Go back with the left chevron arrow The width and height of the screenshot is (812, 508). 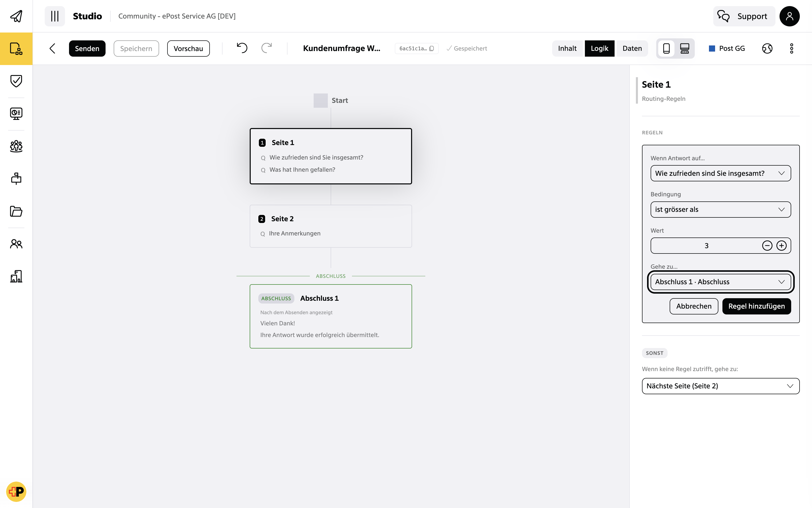[x=52, y=48]
